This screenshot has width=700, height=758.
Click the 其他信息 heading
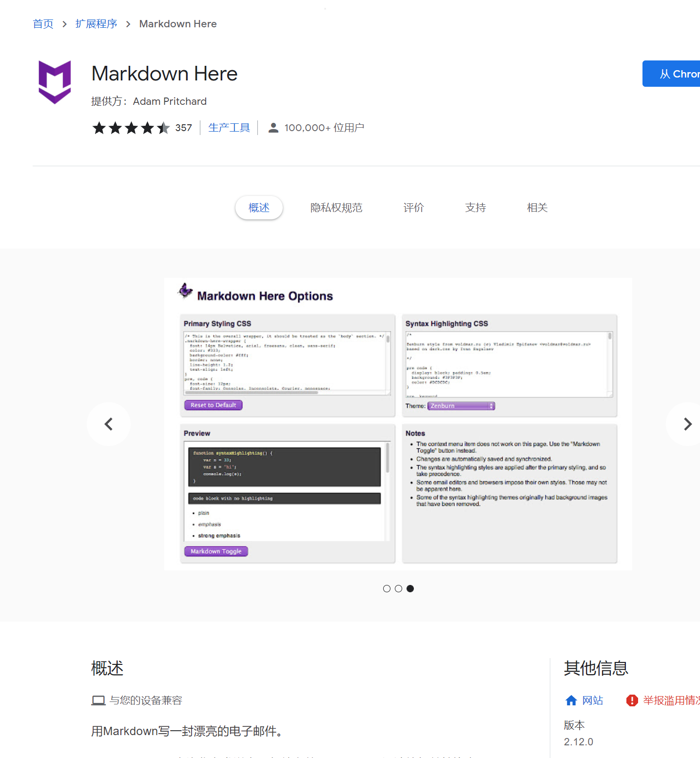point(596,668)
